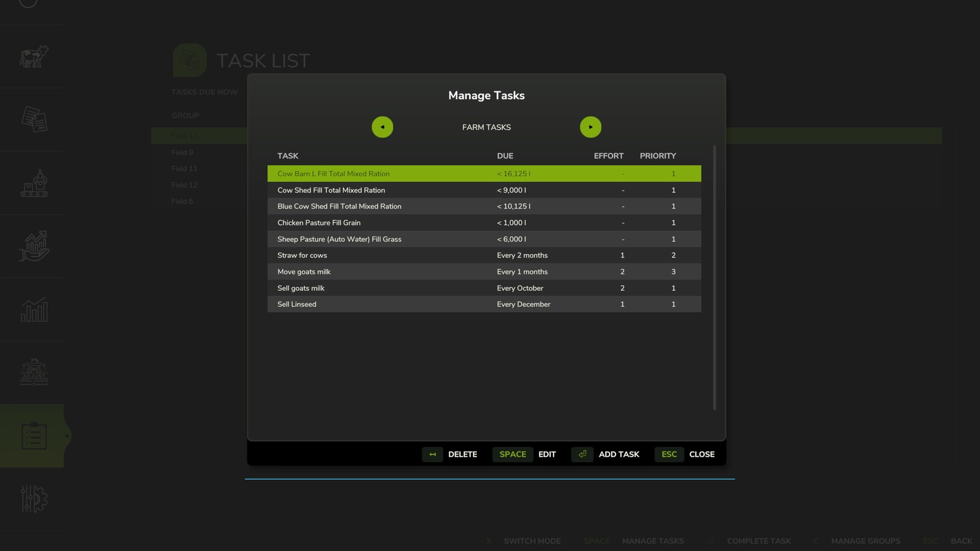Select the Straw for cows task row
This screenshot has width=980, height=551.
click(429, 255)
